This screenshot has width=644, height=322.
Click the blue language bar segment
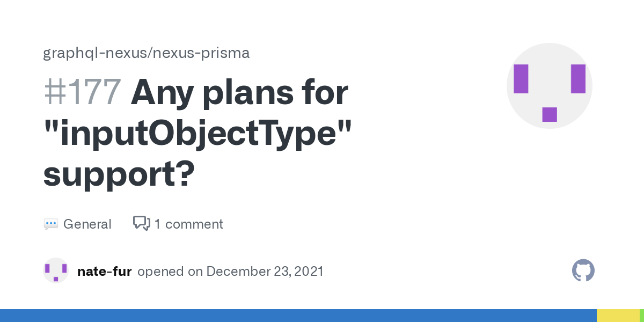(298, 316)
